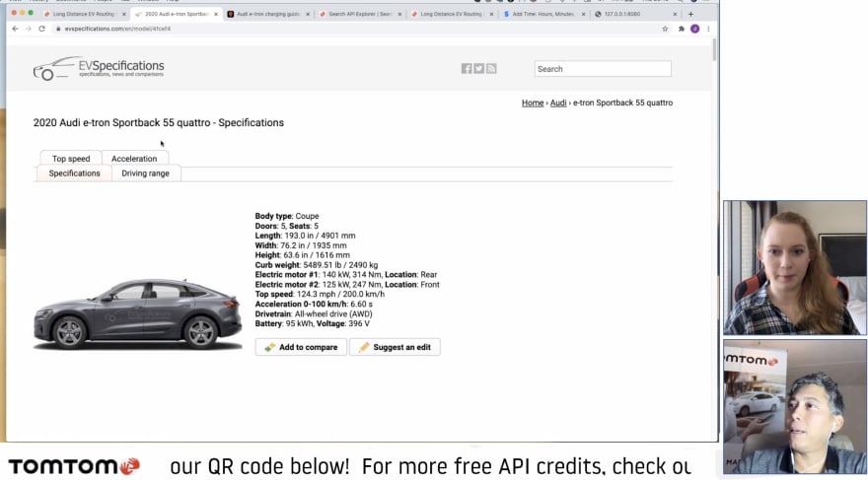Reload the page with the refresh icon
The image size is (868, 480).
(x=41, y=29)
